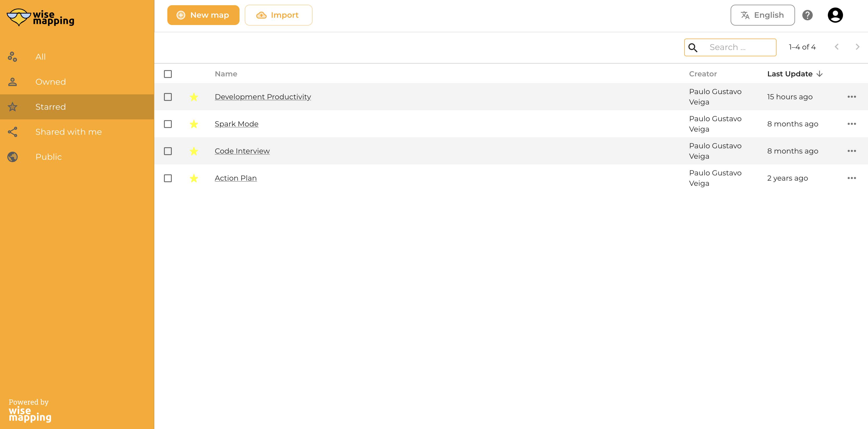
Task: Open more options for Spark Mode
Action: [x=851, y=124]
